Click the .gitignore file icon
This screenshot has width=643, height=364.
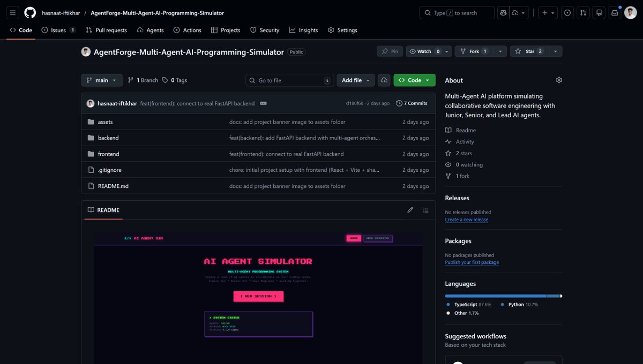tap(91, 170)
